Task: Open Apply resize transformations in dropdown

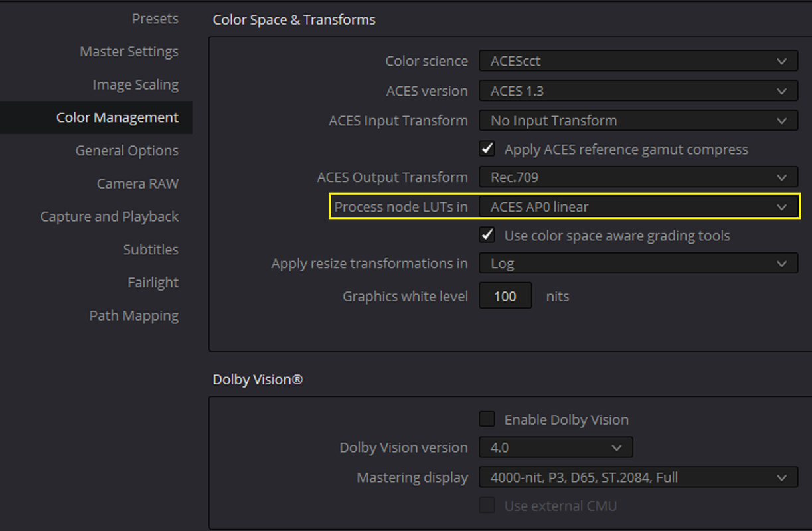Action: pyautogui.click(x=638, y=264)
